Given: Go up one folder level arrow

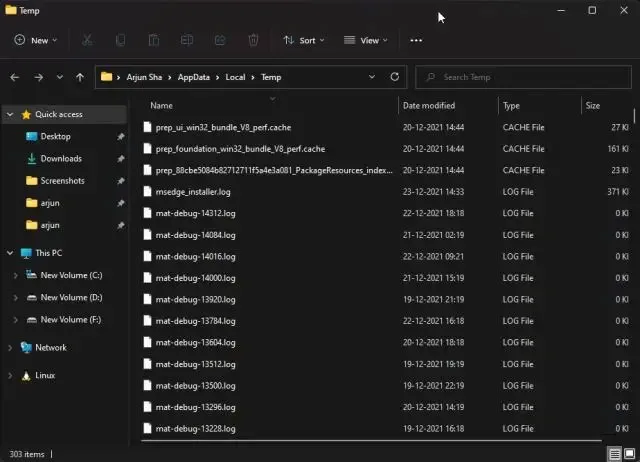Looking at the screenshot, I should [x=80, y=77].
